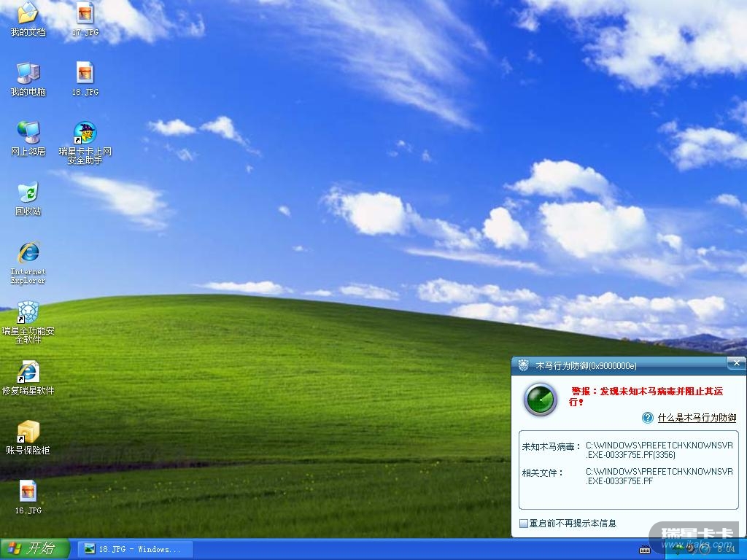Viewport: 747px width, 560px height.
Task: Select the 17.JPG desktop file
Action: 85,19
